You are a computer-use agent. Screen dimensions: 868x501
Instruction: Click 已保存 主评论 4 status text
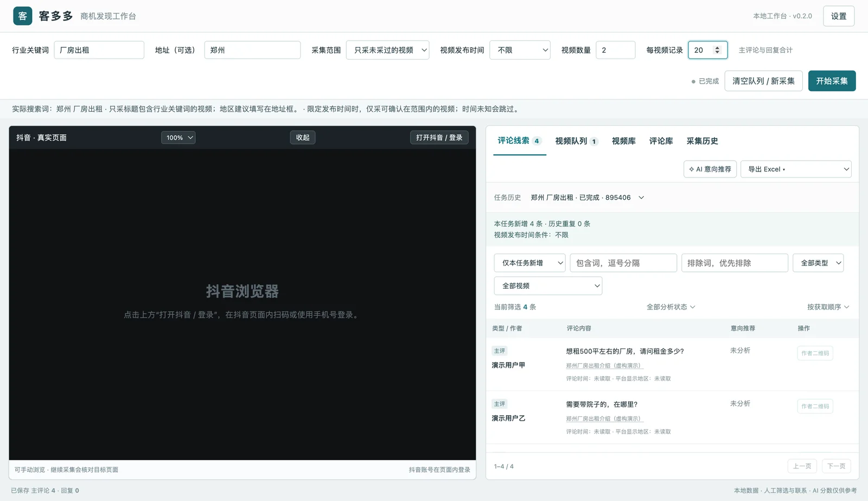pos(45,491)
